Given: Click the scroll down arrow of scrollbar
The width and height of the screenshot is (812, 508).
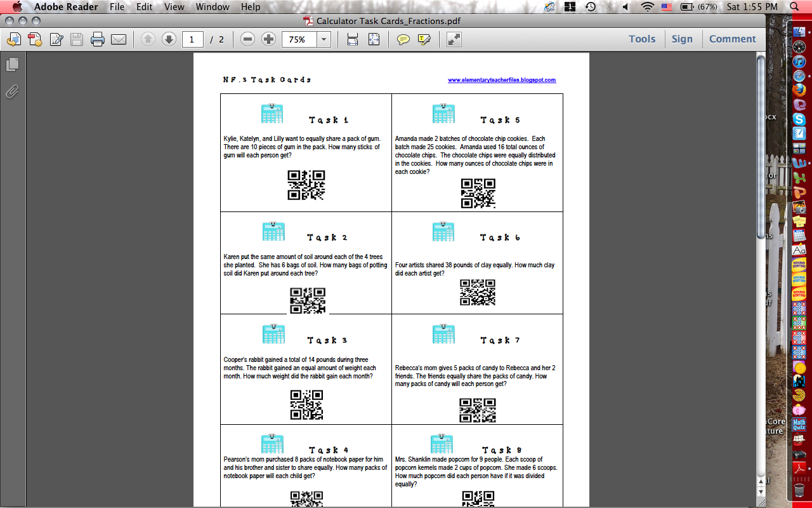Looking at the screenshot, I should (761, 493).
